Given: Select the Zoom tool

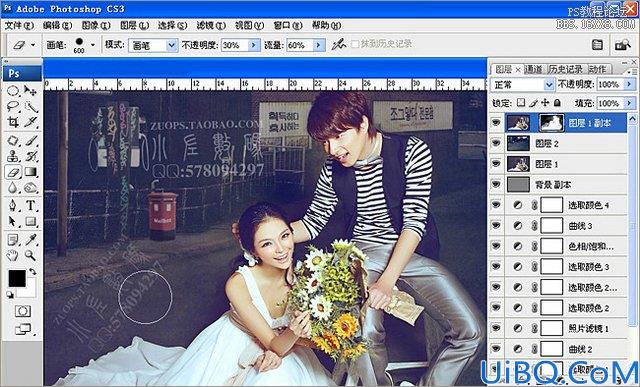Looking at the screenshot, I should click(x=31, y=256).
